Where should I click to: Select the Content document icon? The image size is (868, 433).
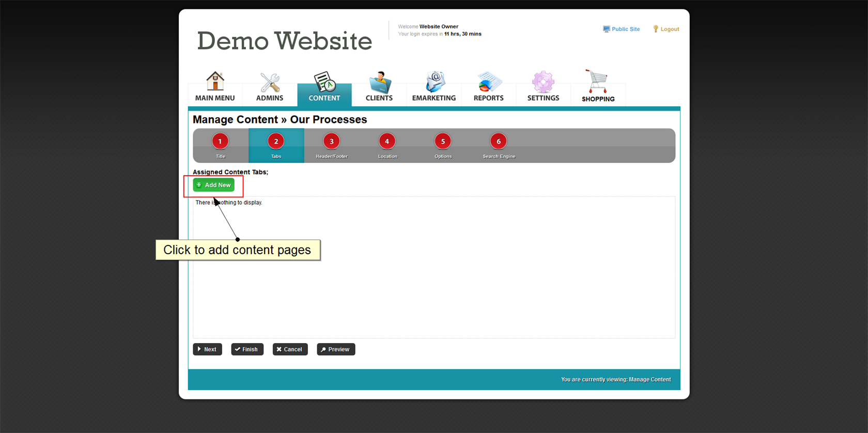click(324, 82)
